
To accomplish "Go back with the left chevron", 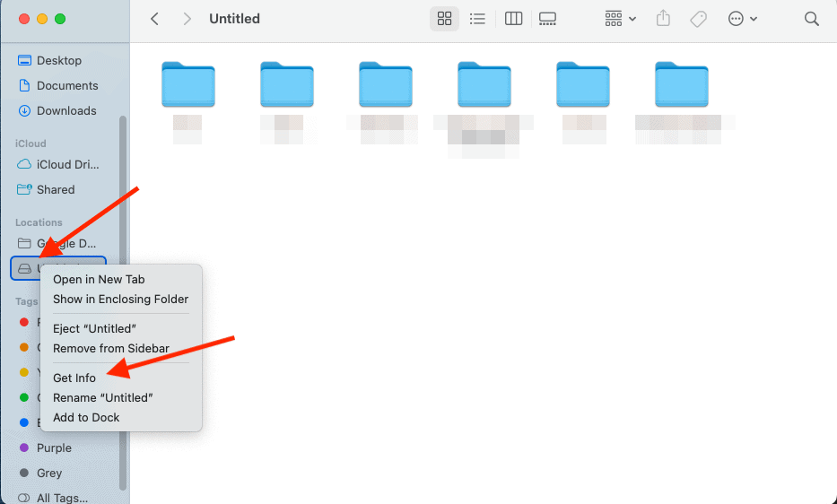I will coord(155,19).
